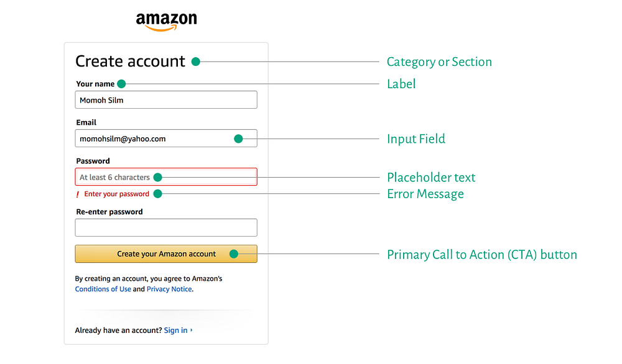Focus the Email field containing momohsilm@yahoo.com
The height and width of the screenshot is (364, 622).
pos(166,139)
